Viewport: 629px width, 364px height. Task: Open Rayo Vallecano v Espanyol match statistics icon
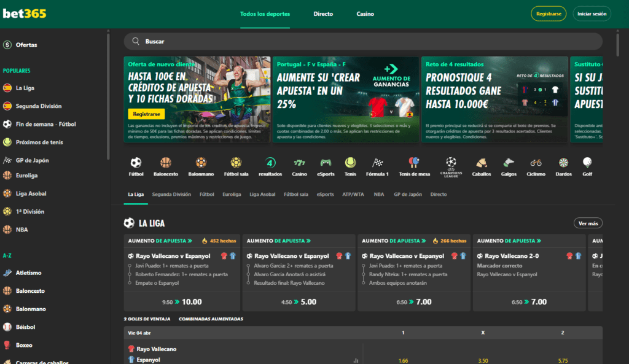pyautogui.click(x=356, y=360)
